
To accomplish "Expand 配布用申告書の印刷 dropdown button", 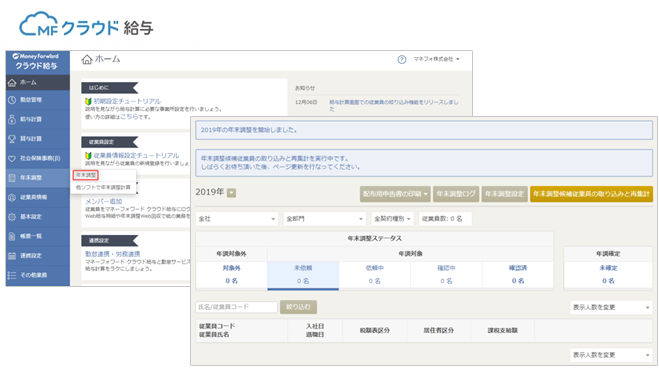I will (395, 194).
